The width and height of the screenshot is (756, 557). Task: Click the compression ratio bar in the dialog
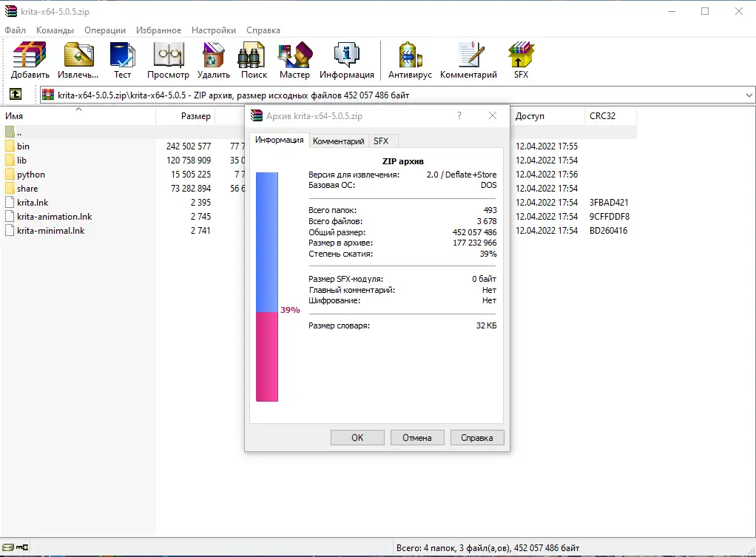click(x=266, y=286)
